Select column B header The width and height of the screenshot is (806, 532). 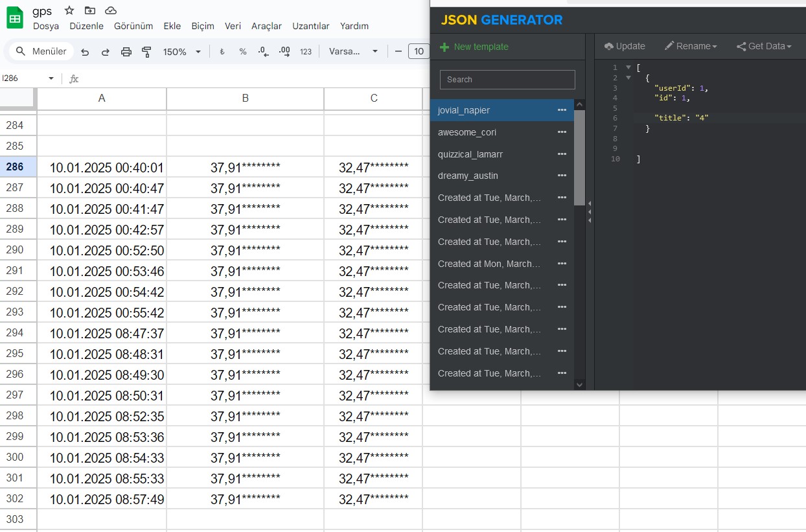(245, 98)
